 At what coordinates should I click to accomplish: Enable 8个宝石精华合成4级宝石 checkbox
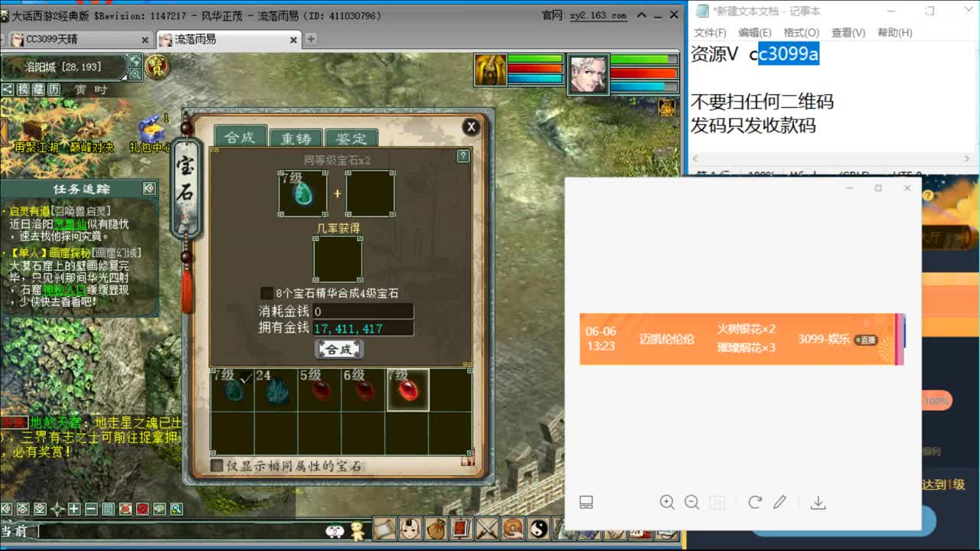(266, 293)
